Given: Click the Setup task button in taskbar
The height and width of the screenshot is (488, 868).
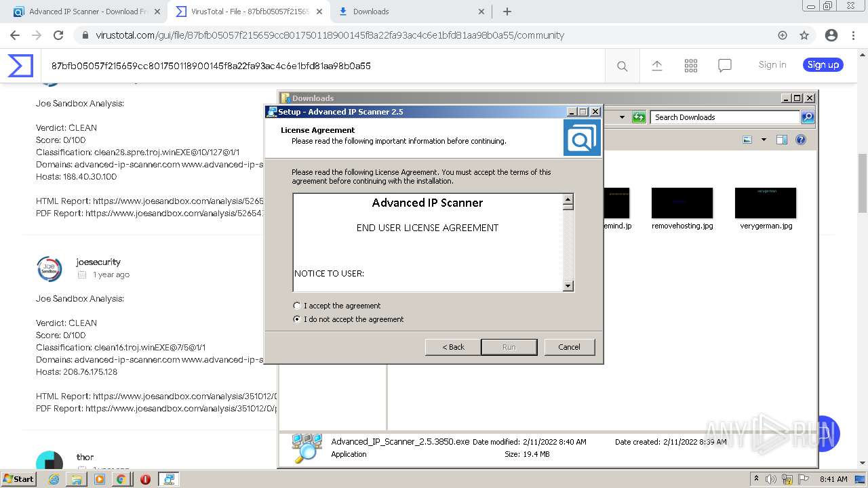Looking at the screenshot, I should [169, 479].
